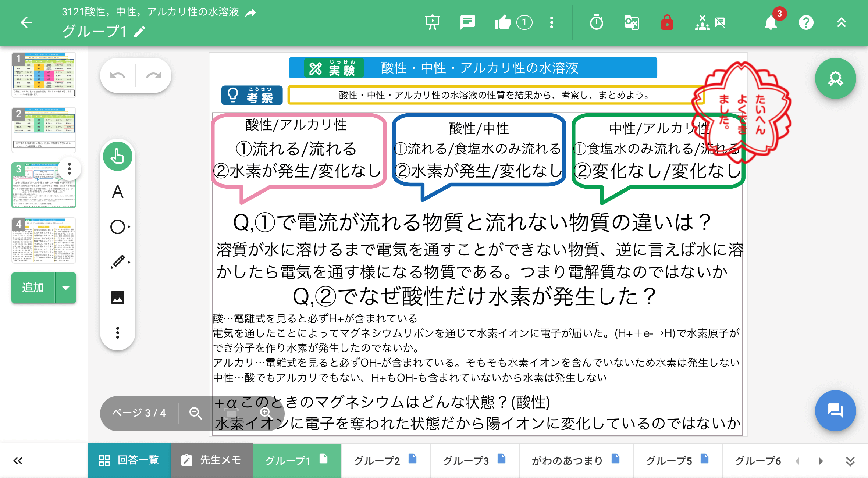Insert an image with picture icon
868x478 pixels.
118,297
